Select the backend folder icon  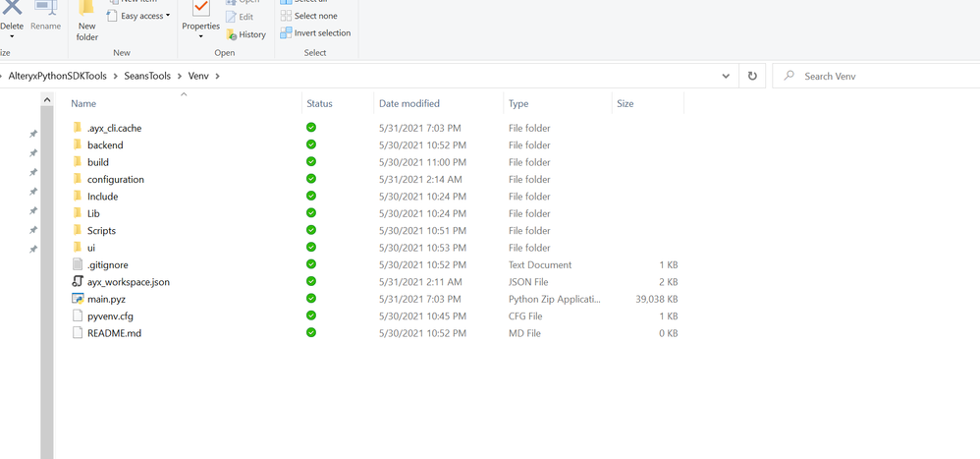coord(78,144)
